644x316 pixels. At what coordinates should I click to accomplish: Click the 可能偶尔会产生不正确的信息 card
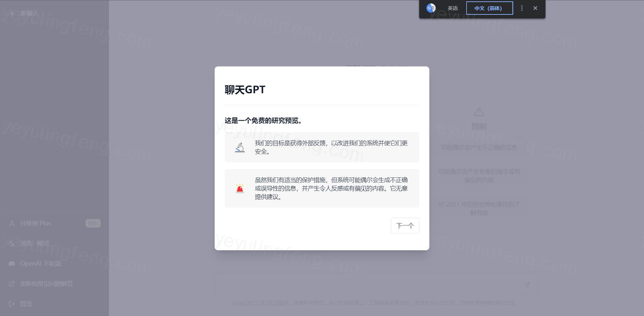[479, 148]
